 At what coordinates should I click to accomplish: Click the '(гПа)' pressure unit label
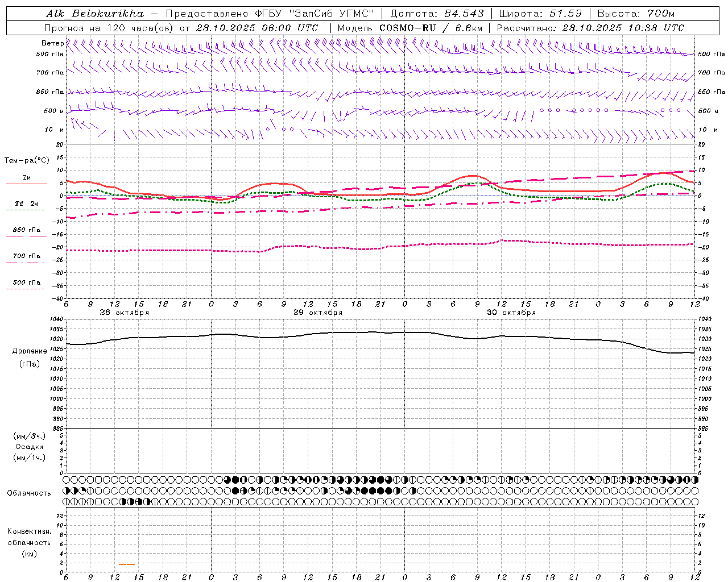pyautogui.click(x=30, y=364)
